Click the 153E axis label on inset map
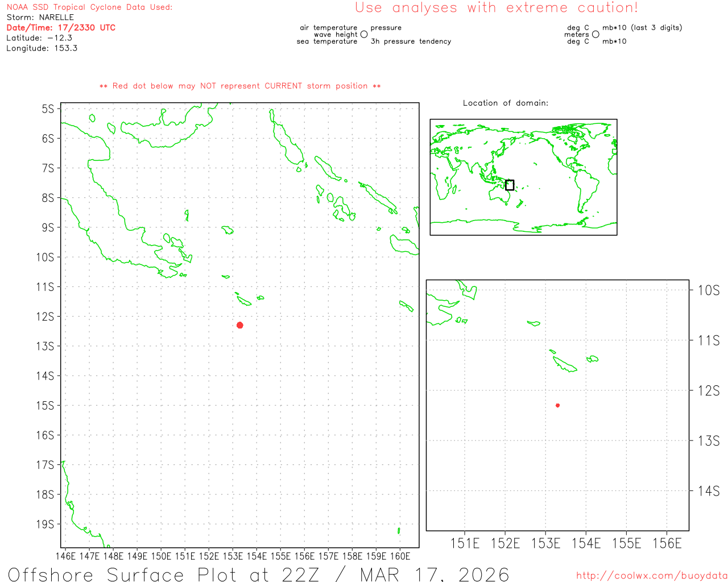This screenshot has height=582, width=728. click(545, 544)
